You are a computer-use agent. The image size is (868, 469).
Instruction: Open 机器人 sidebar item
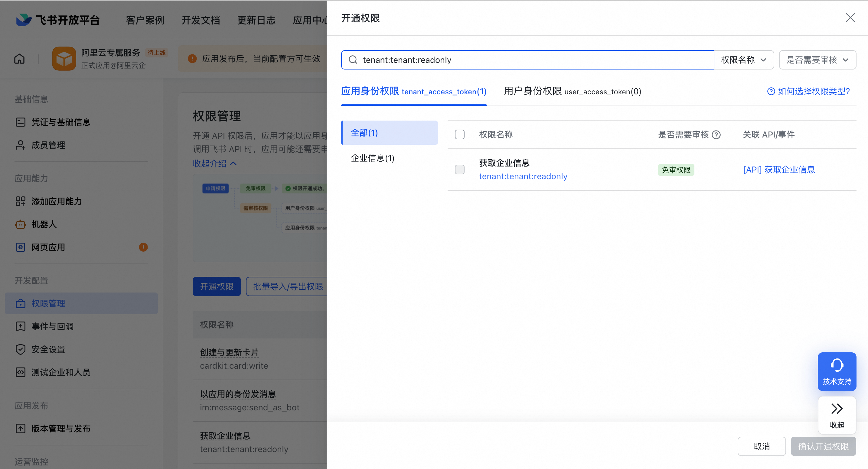pyautogui.click(x=44, y=224)
